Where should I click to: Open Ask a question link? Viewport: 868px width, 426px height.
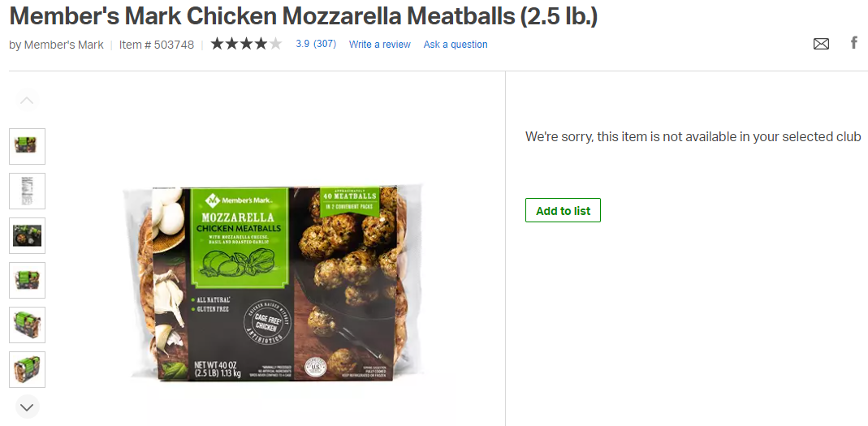click(x=456, y=45)
